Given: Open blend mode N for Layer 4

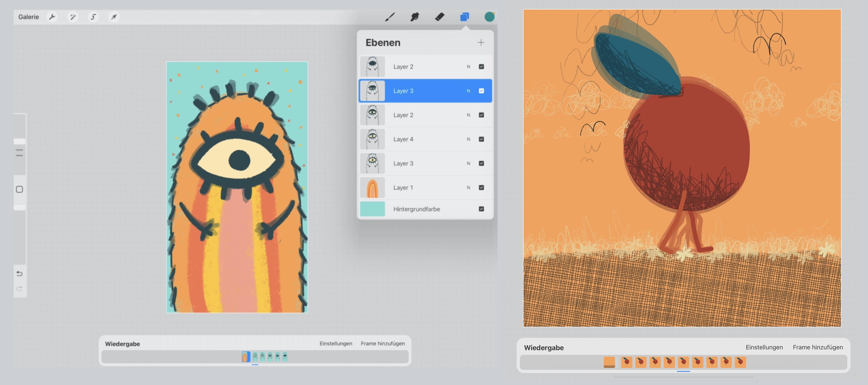Looking at the screenshot, I should coord(468,139).
